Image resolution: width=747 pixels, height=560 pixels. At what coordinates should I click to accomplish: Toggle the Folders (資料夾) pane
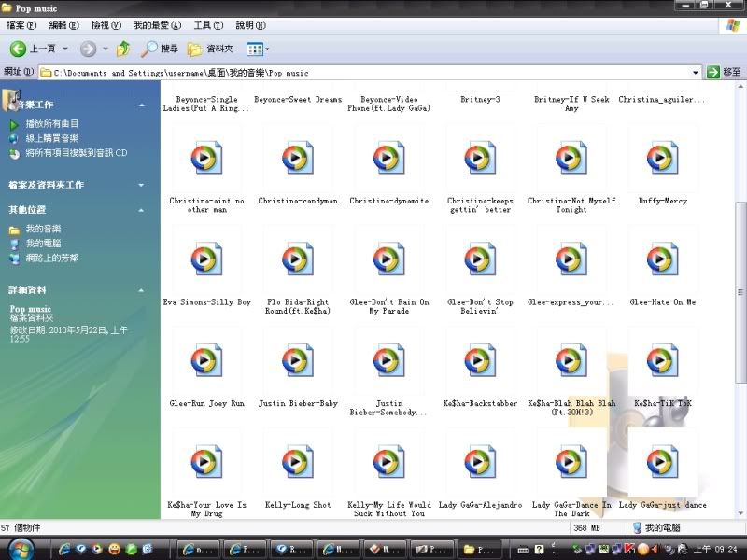click(x=210, y=49)
